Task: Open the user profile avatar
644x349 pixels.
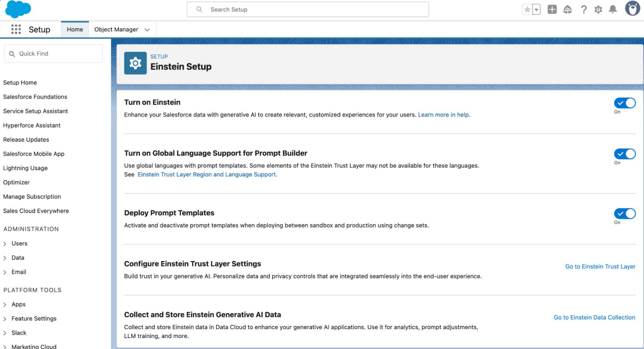Action: [x=633, y=9]
